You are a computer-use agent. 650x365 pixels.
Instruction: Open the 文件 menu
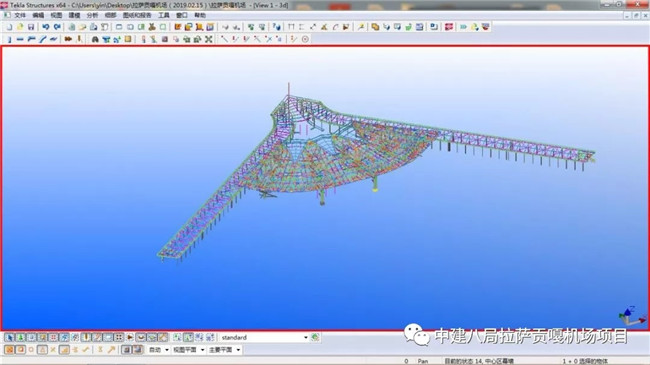pos(20,15)
